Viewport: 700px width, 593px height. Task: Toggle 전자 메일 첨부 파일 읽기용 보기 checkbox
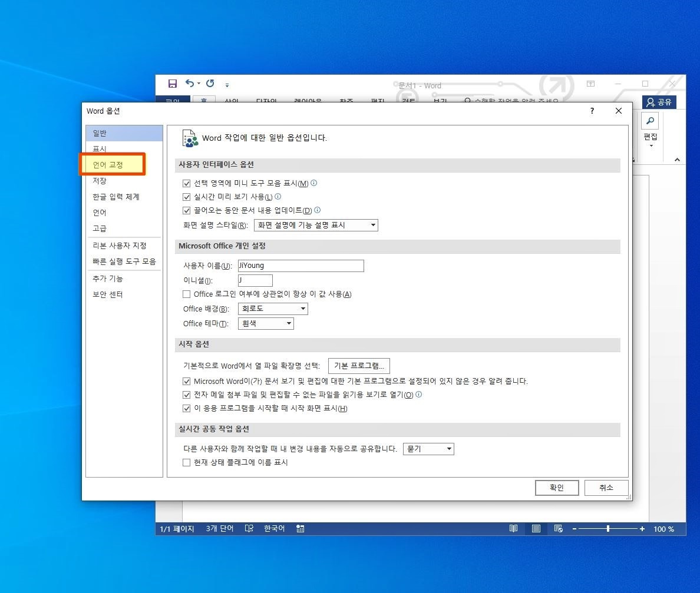point(187,395)
